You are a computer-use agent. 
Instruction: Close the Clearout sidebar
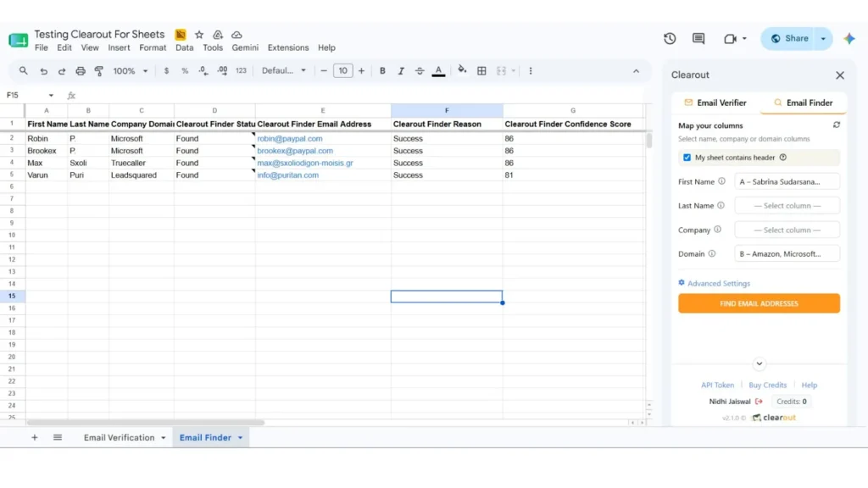840,75
